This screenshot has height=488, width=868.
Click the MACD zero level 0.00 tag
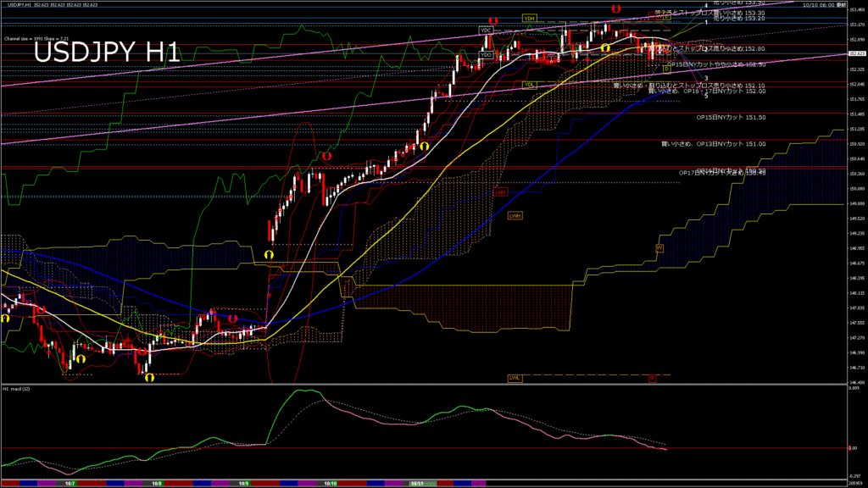click(x=856, y=448)
